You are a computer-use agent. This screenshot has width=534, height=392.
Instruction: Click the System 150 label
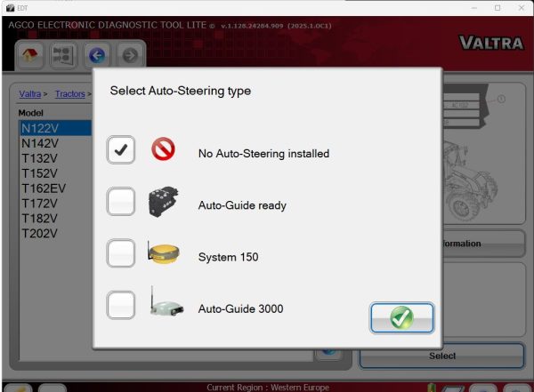coord(228,257)
